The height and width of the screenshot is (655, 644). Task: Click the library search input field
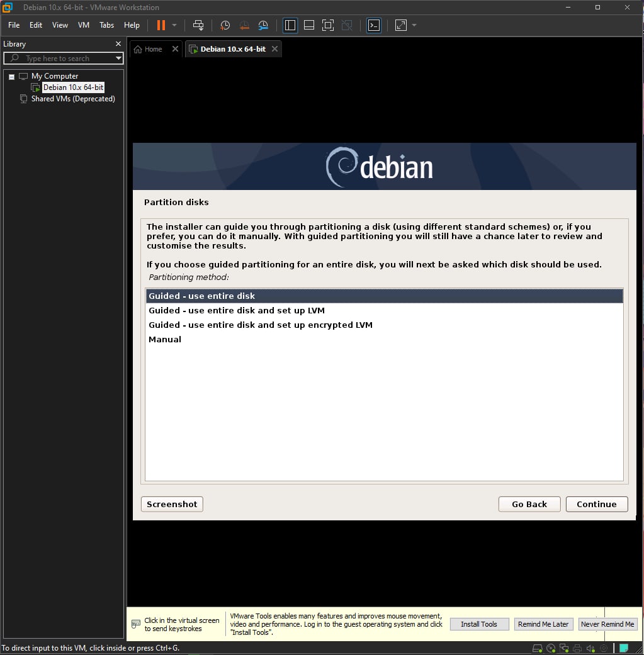[x=65, y=58]
